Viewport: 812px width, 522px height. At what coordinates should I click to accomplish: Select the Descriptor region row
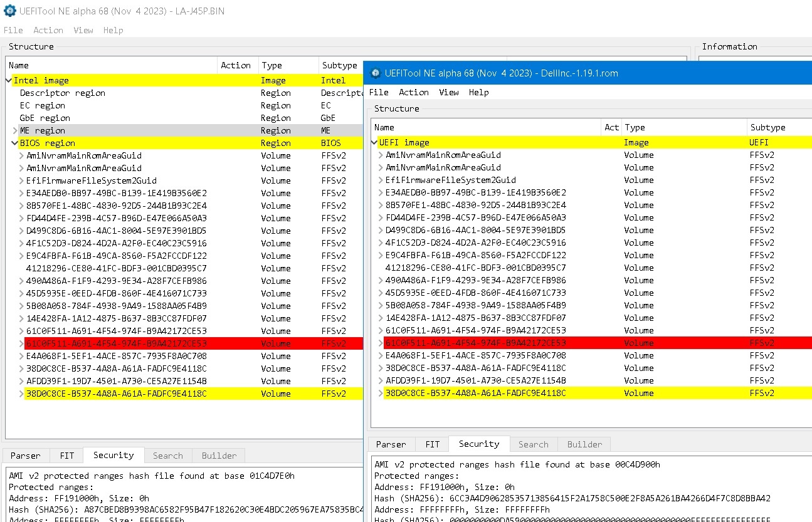point(62,93)
